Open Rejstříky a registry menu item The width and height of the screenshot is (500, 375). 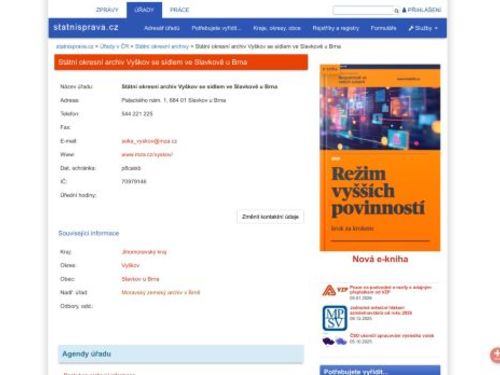(x=336, y=28)
